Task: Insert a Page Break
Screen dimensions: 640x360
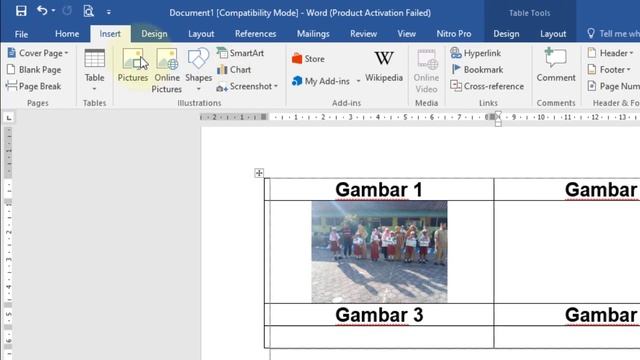Action: coord(34,87)
